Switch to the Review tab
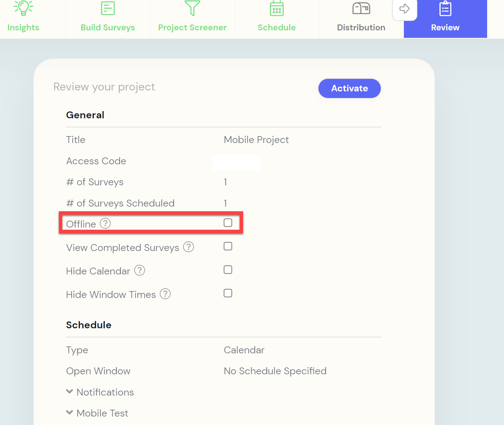Viewport: 504px width, 425px height. 445,19
